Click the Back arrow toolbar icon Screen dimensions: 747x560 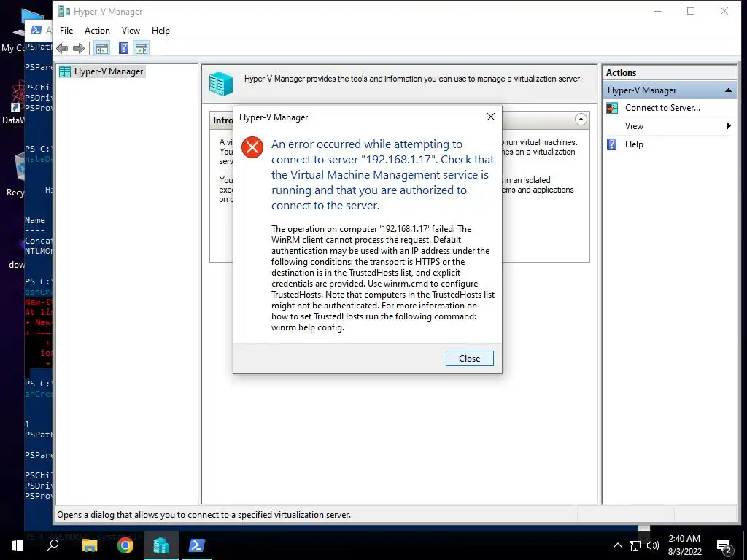62,48
